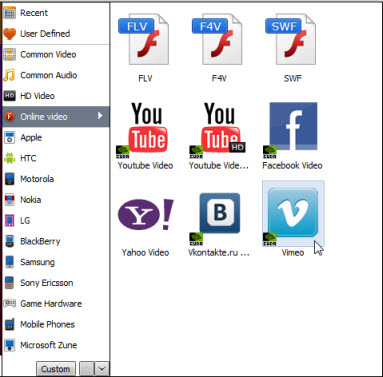The height and width of the screenshot is (377, 383).
Task: Click the FLV text label
Action: (x=145, y=78)
